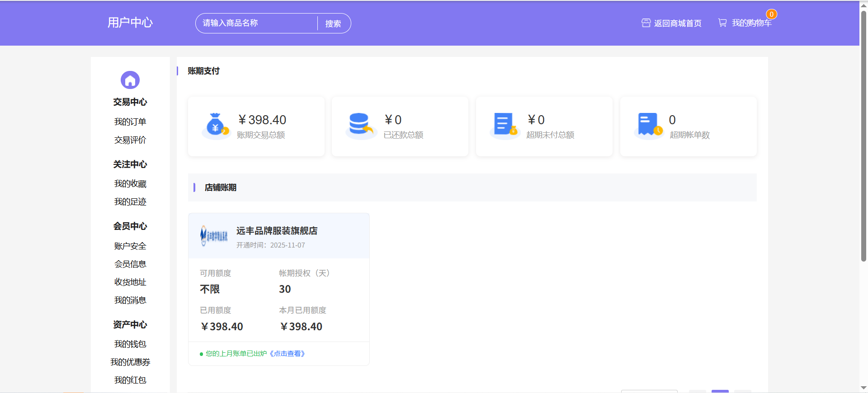Open 我的钱包 in the sidebar
Image resolution: width=868 pixels, height=393 pixels.
pos(130,344)
